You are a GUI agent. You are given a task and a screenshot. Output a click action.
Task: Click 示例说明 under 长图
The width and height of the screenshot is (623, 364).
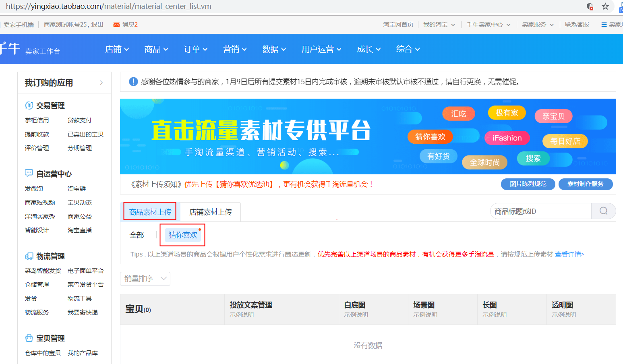(x=495, y=315)
